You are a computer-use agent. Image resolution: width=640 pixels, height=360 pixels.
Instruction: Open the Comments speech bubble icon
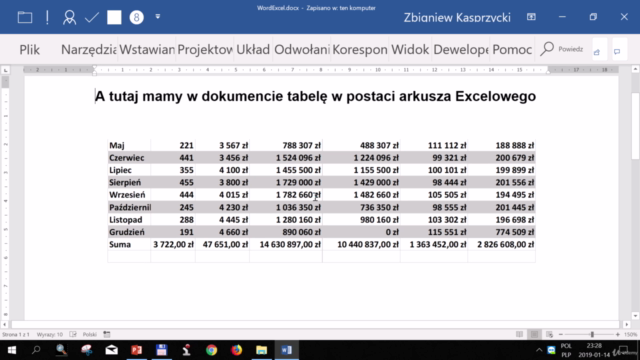click(617, 51)
